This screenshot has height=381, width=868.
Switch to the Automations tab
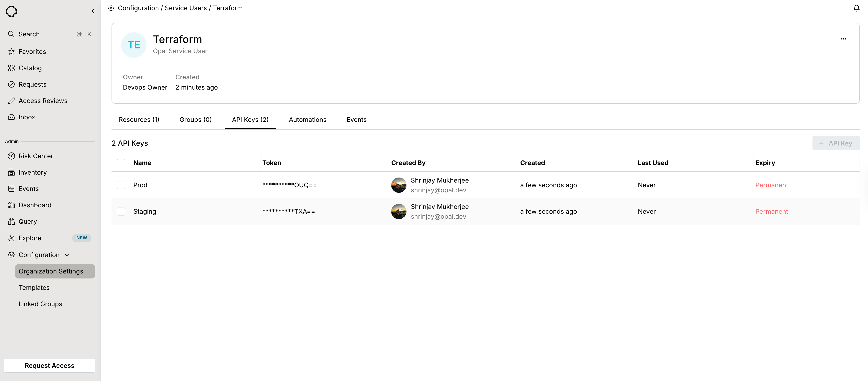click(x=307, y=120)
